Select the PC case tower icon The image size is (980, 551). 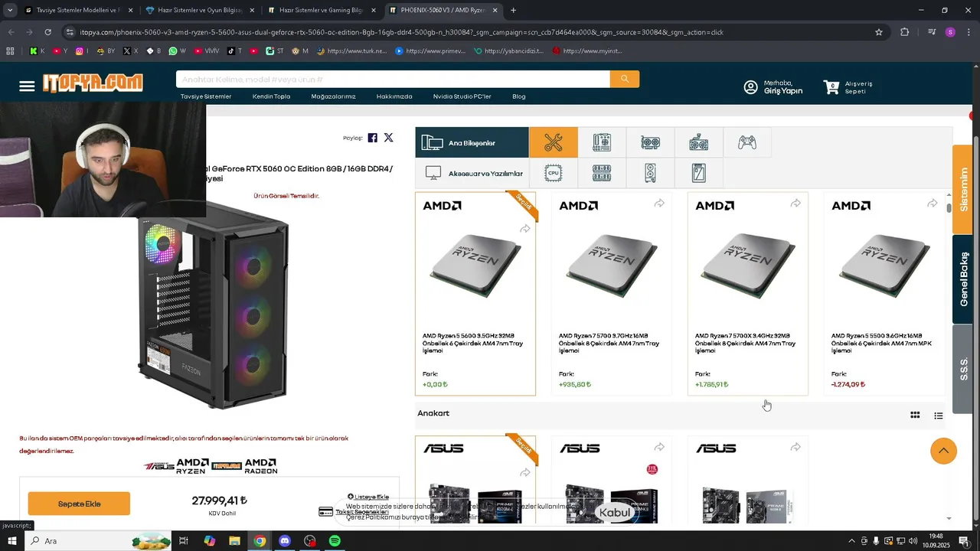tap(650, 174)
